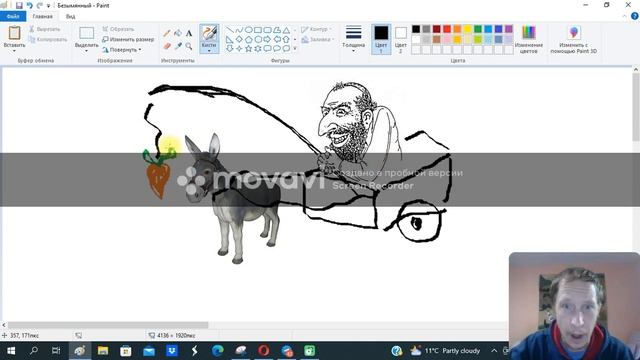The height and width of the screenshot is (360, 640).
Task: Pick the red color swatch
Action: tap(447, 29)
